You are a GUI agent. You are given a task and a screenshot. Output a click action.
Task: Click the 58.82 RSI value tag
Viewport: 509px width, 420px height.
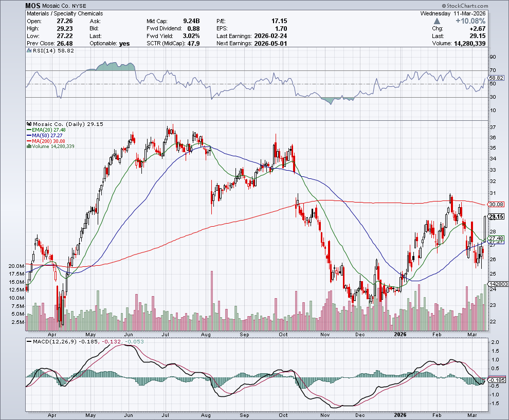point(496,78)
